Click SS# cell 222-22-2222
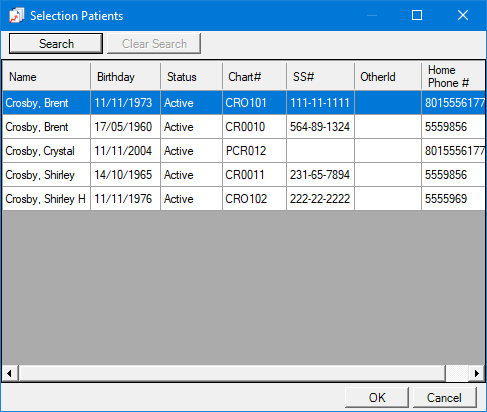 click(320, 199)
